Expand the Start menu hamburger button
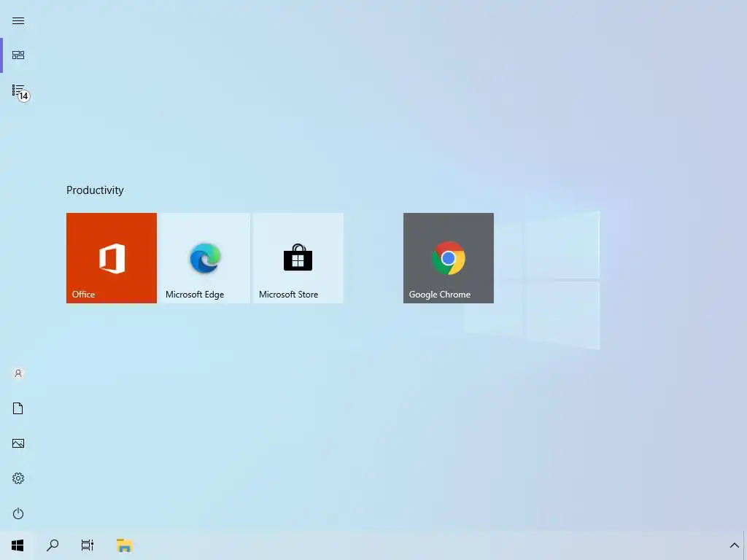This screenshot has width=747, height=560. click(18, 21)
